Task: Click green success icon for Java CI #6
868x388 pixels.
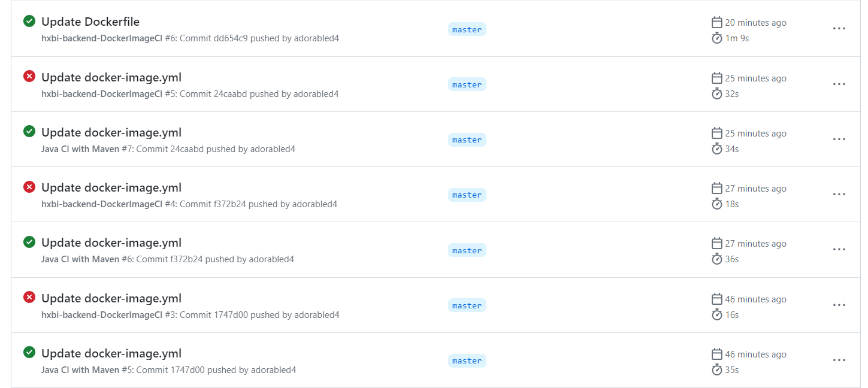Action: tap(29, 242)
